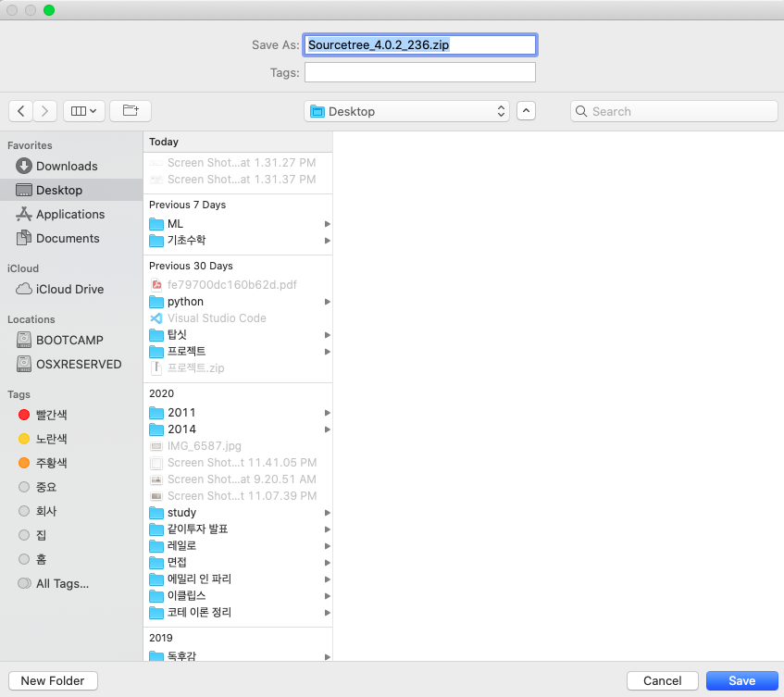This screenshot has height=697, width=784.
Task: Collapse the dialog with the up-caret button
Action: tap(526, 111)
